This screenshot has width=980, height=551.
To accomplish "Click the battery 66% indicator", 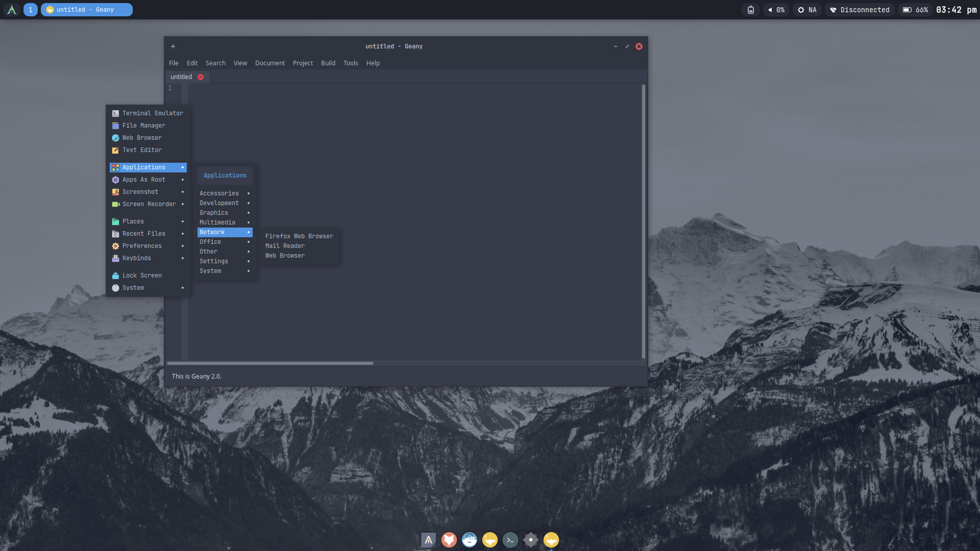I will point(915,10).
